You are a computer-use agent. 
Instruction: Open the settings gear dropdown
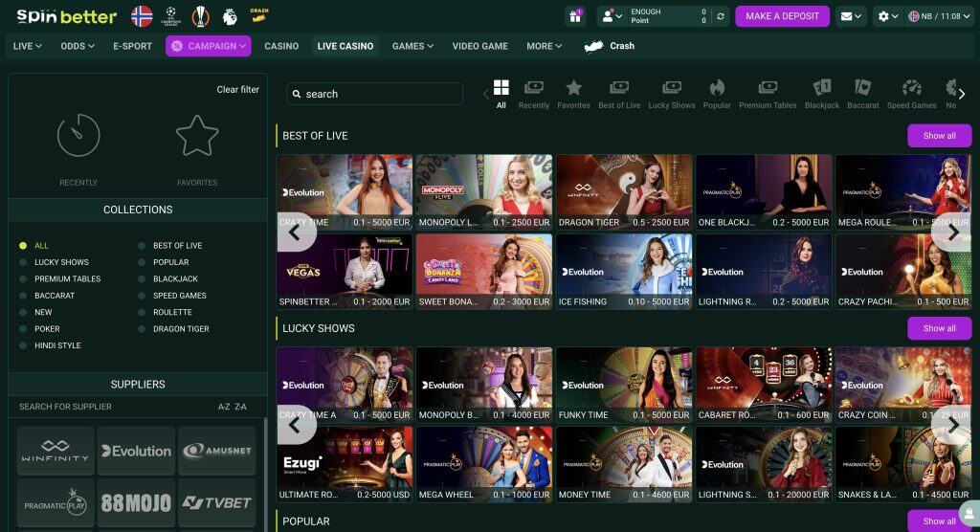(888, 16)
